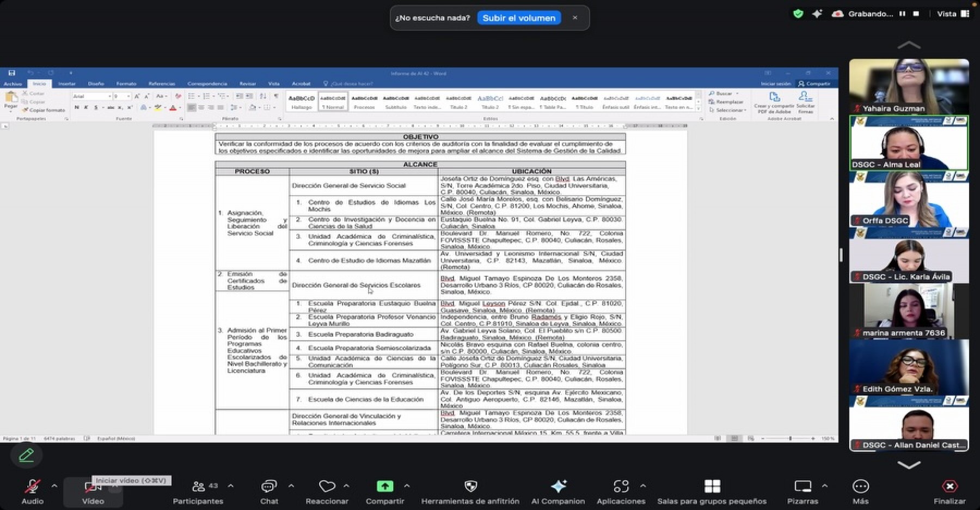
Task: Open the Participantes panel
Action: click(198, 487)
